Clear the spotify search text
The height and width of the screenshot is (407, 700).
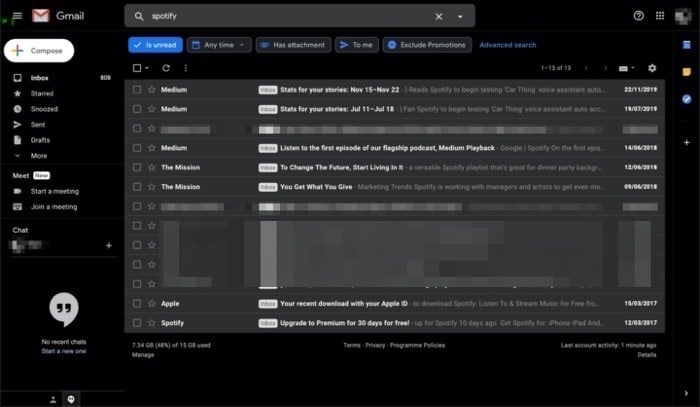pos(439,17)
